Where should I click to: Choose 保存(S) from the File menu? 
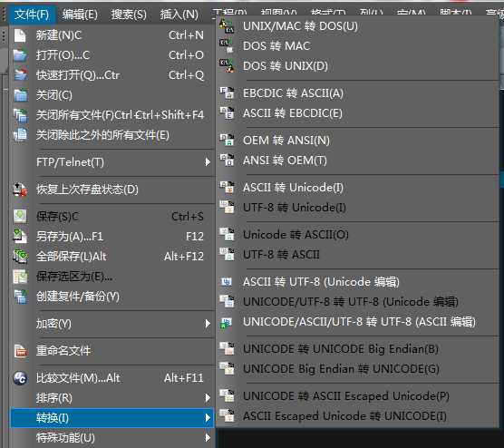coord(112,217)
